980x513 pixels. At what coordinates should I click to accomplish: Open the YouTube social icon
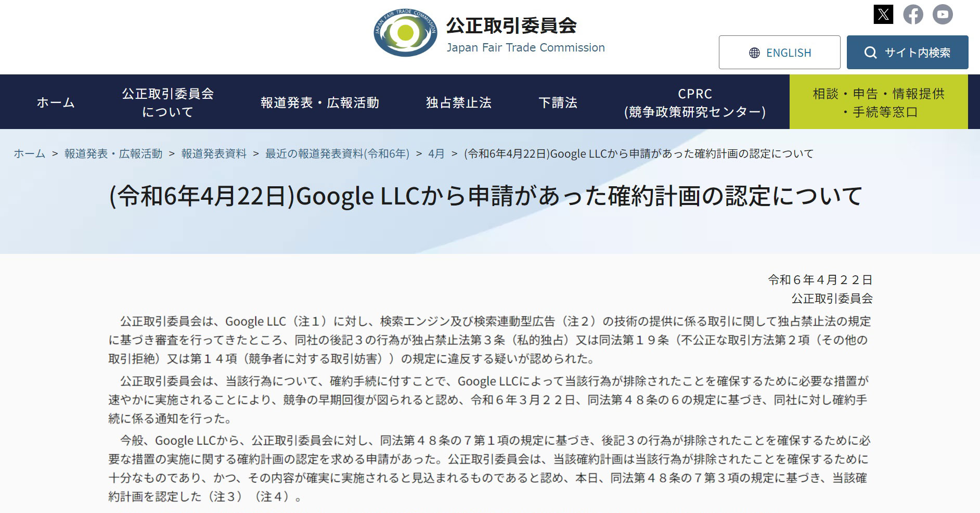tap(943, 14)
